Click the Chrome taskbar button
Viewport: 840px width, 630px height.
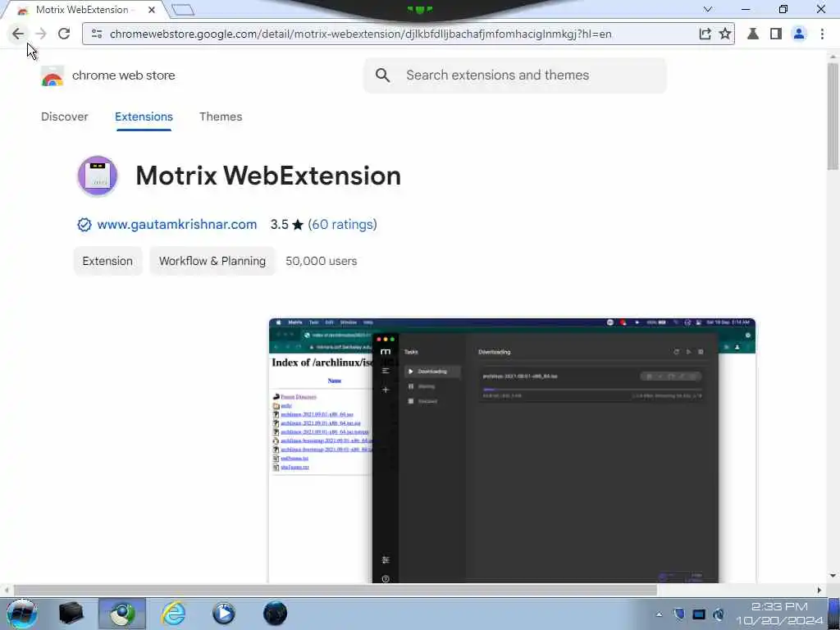point(122,614)
